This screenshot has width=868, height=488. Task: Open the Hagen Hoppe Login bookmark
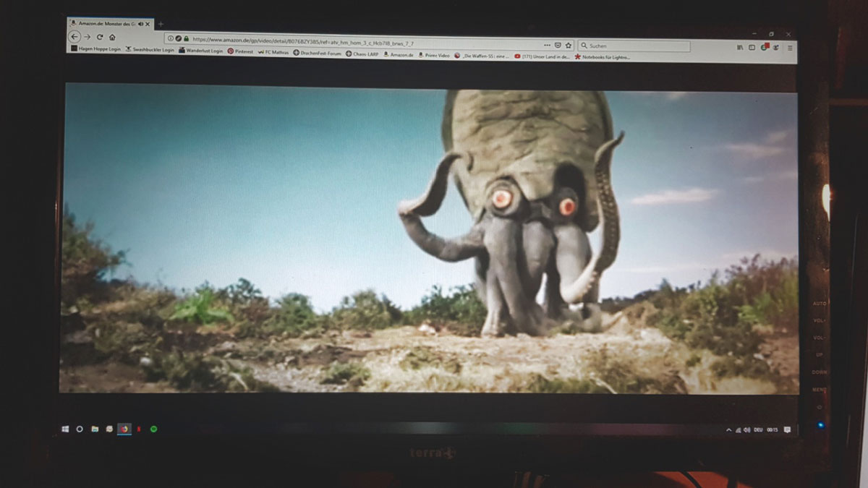tap(95, 49)
